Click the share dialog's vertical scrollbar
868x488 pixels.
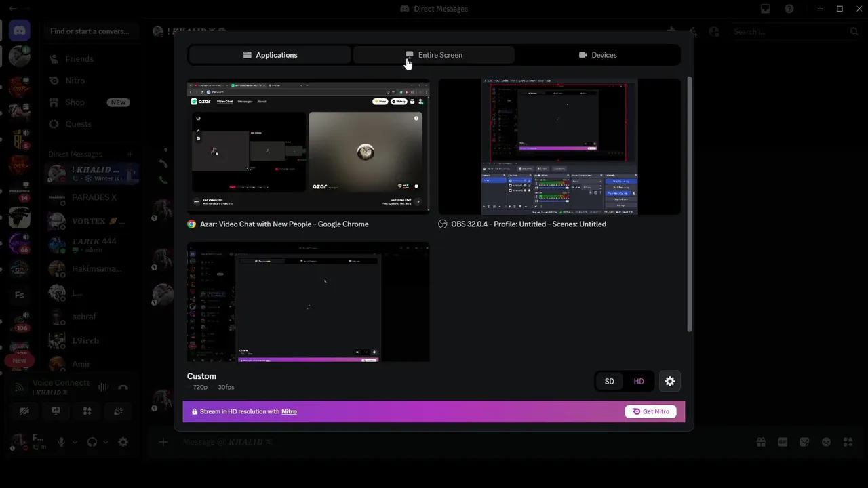(690, 203)
